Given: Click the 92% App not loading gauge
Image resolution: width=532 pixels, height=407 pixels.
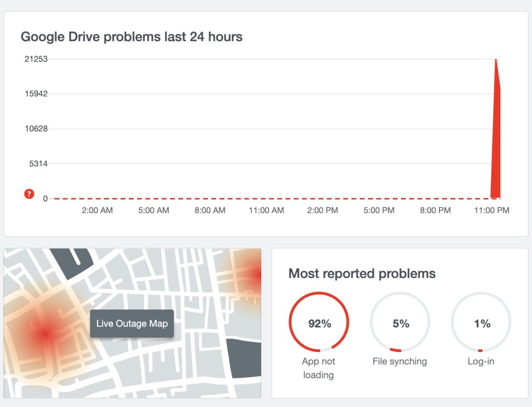Looking at the screenshot, I should click(319, 322).
